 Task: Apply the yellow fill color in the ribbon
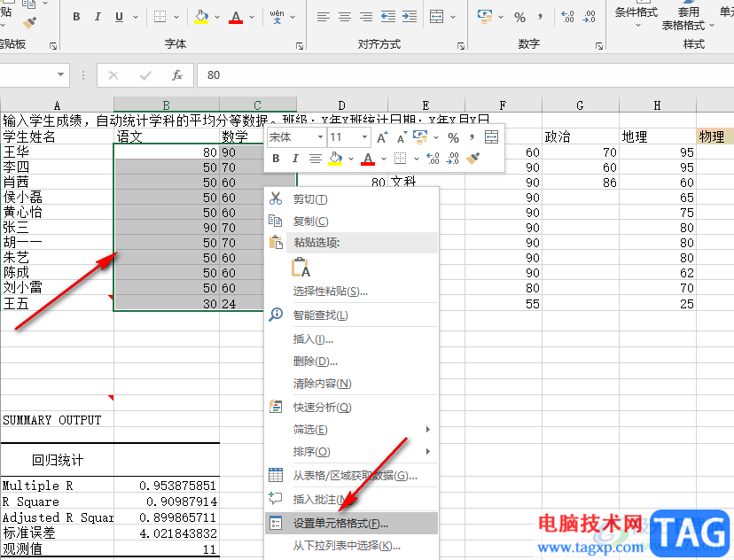pos(202,17)
